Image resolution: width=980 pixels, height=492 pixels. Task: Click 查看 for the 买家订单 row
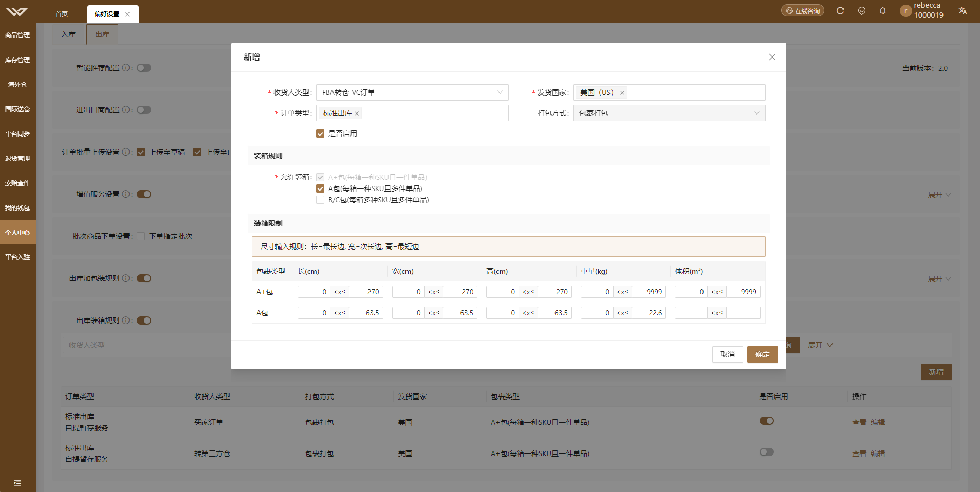coord(859,422)
